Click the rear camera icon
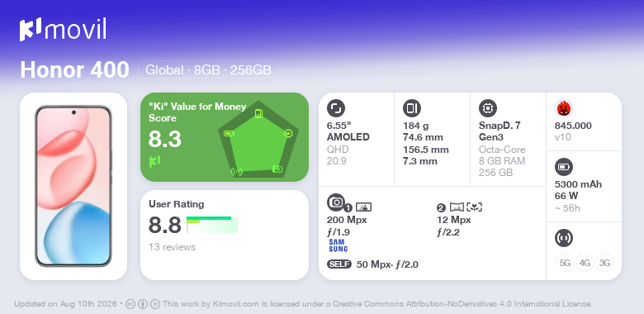 click(336, 202)
